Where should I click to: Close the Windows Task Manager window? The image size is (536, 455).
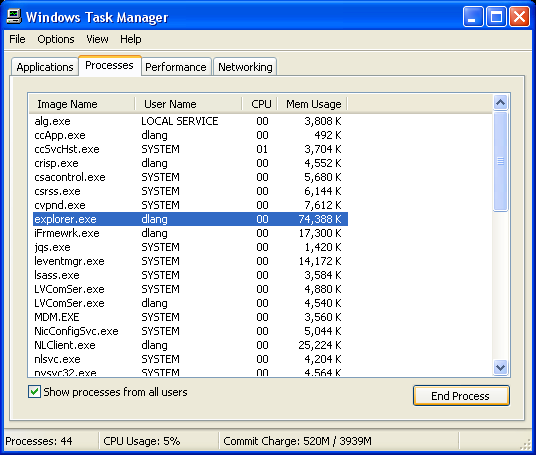pyautogui.click(x=520, y=17)
